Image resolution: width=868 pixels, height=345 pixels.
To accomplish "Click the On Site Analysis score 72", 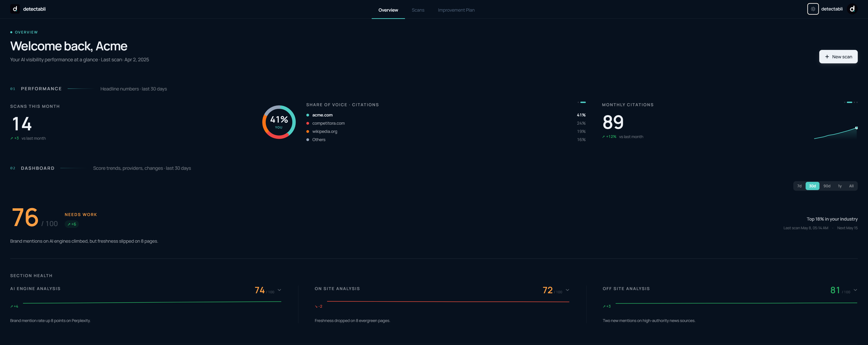I will coord(548,290).
